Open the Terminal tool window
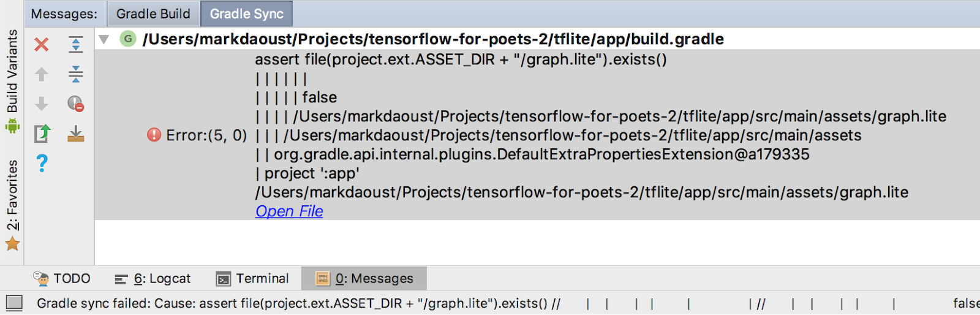The width and height of the screenshot is (980, 315). 252,279
